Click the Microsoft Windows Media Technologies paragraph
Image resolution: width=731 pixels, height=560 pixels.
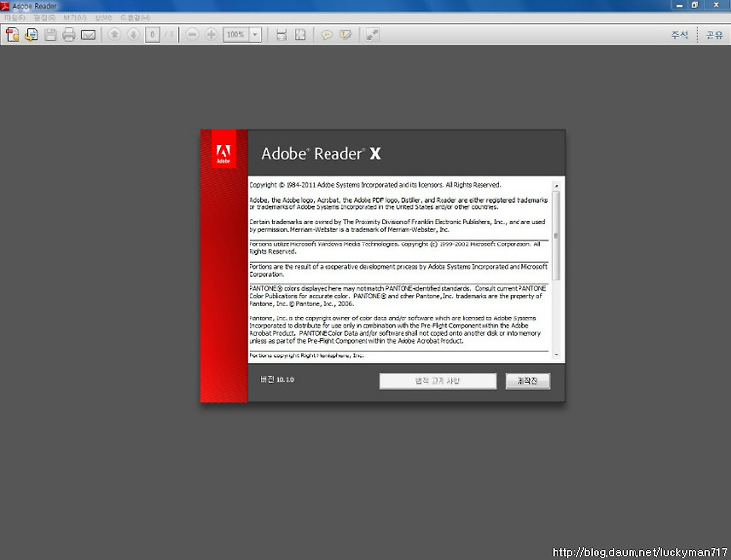tap(395, 247)
